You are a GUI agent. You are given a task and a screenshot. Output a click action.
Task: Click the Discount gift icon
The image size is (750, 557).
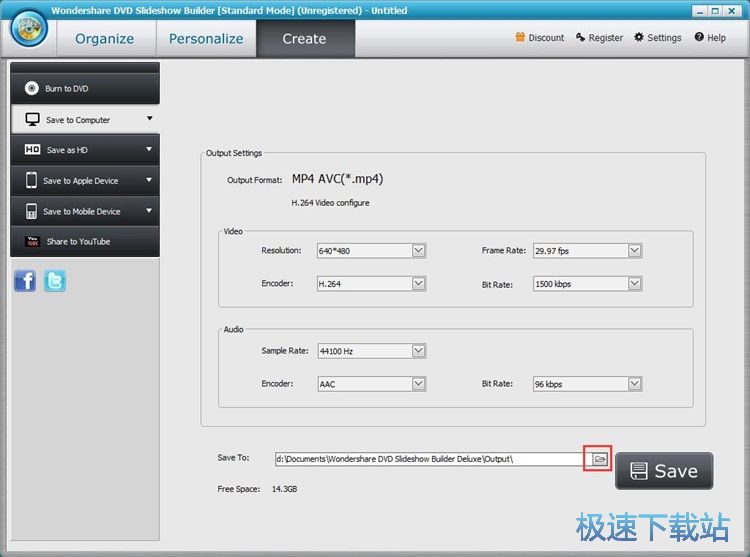point(520,37)
